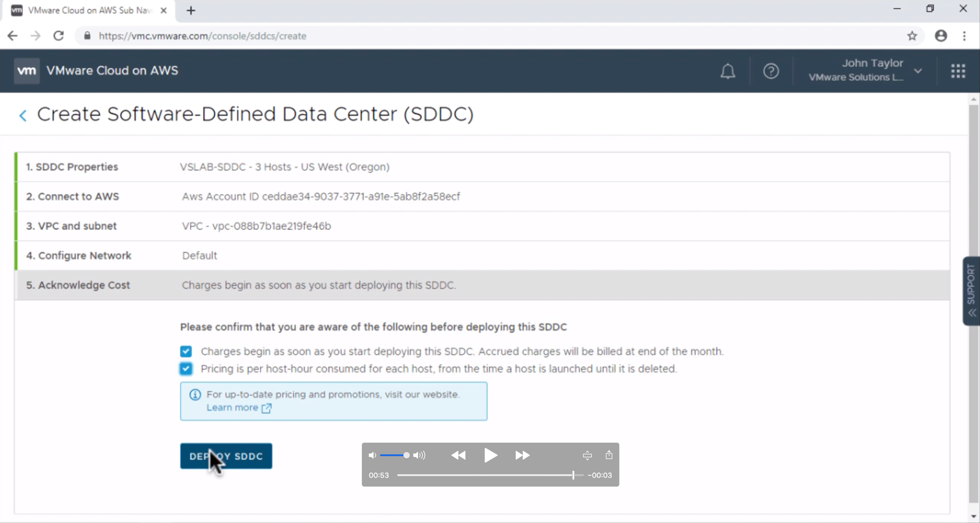The image size is (980, 523).
Task: Open the Learn more pricing link
Action: (239, 408)
